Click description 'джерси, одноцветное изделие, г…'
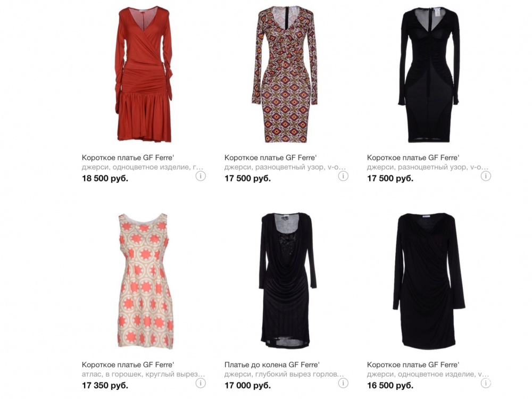This screenshot has height=399, width=532. [x=143, y=167]
